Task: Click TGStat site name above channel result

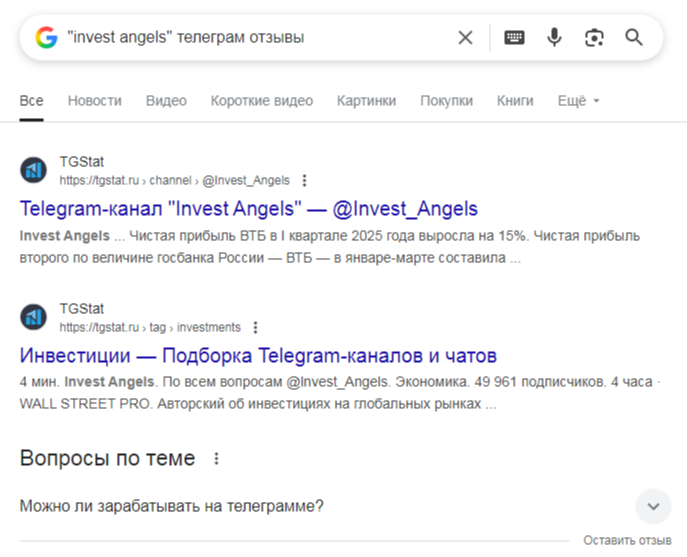Action: point(82,162)
